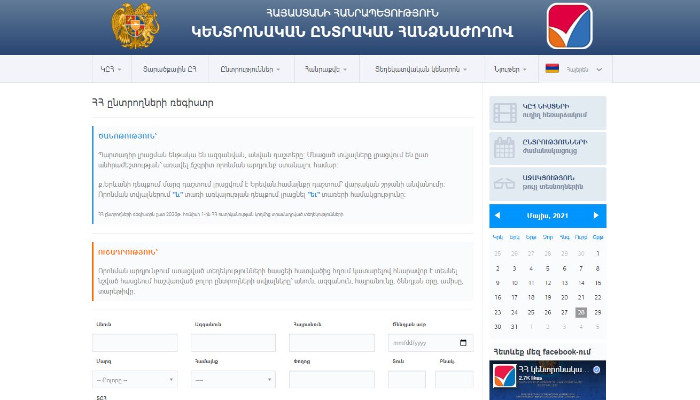Open the Ընտրություններ menu
The width and height of the screenshot is (700, 400).
coord(251,69)
